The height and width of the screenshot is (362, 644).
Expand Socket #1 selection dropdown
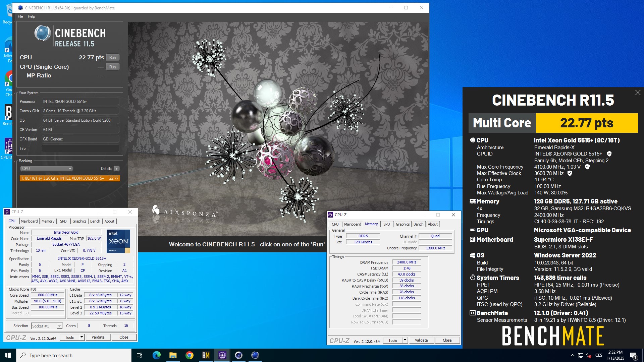click(x=47, y=326)
